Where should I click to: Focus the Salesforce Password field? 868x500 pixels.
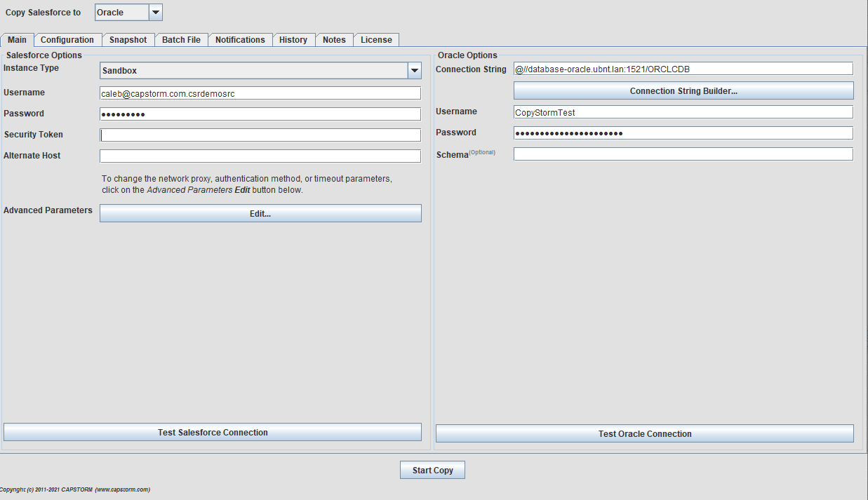click(260, 114)
